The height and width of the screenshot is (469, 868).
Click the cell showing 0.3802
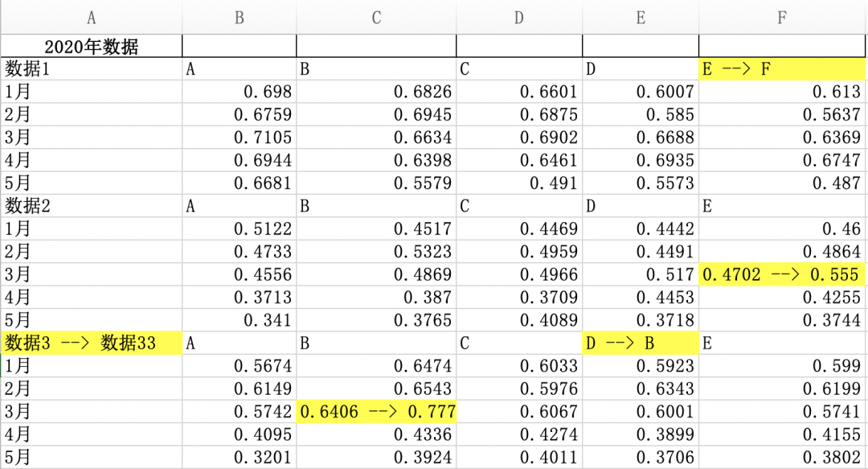[782, 458]
